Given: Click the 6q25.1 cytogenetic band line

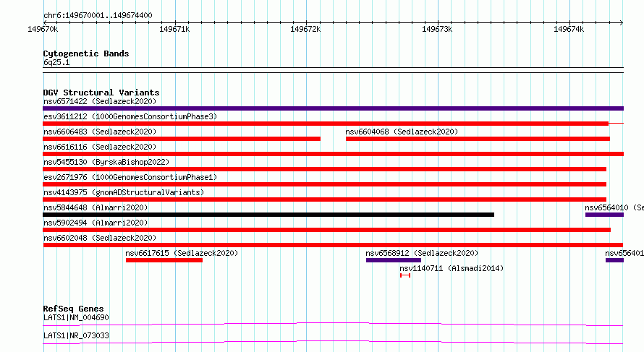Looking at the screenshot, I should point(333,70).
